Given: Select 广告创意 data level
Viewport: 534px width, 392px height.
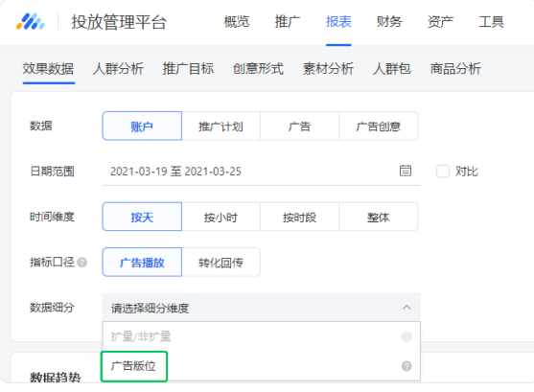Looking at the screenshot, I should click(378, 126).
